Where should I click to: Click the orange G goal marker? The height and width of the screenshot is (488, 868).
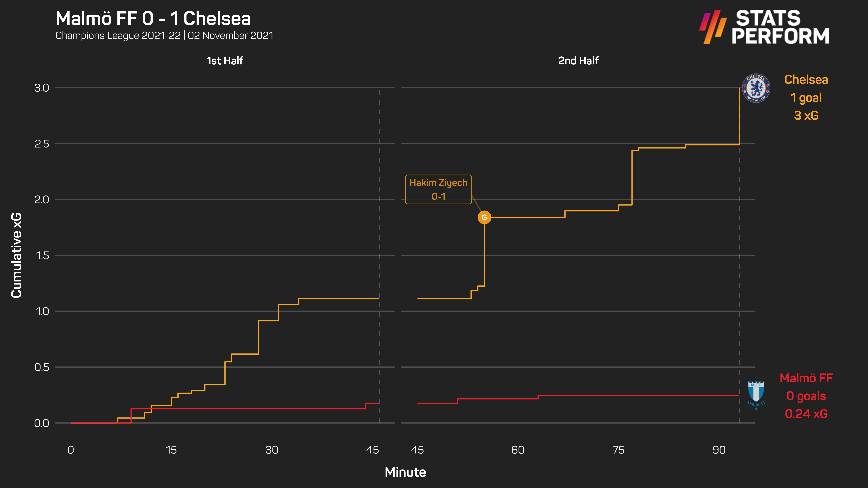tap(484, 217)
